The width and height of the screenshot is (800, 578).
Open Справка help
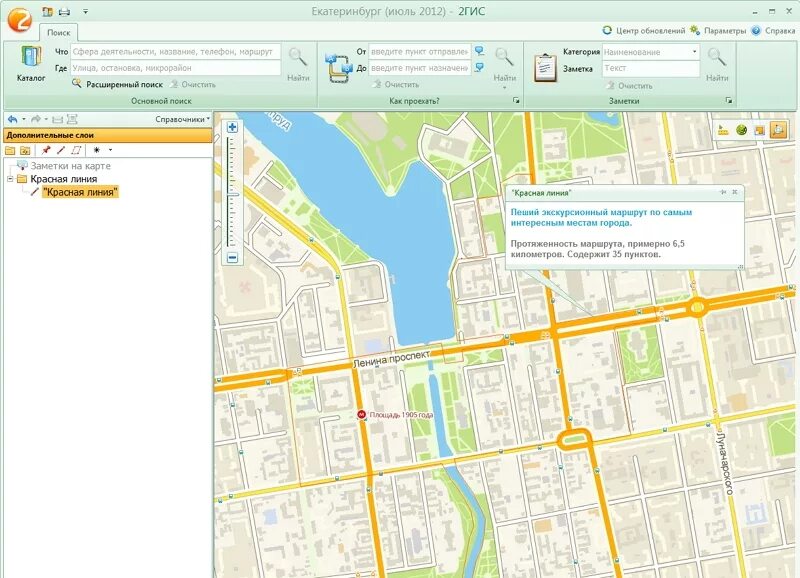click(773, 31)
